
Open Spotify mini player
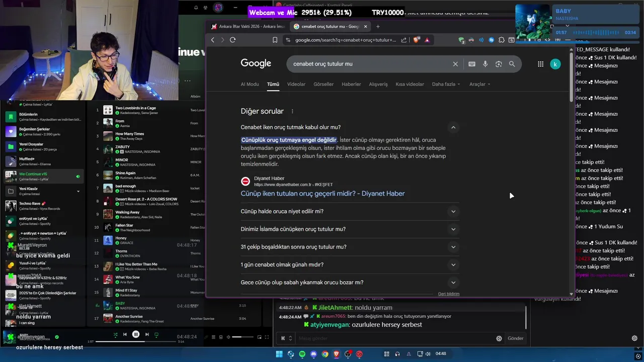pos(260,337)
